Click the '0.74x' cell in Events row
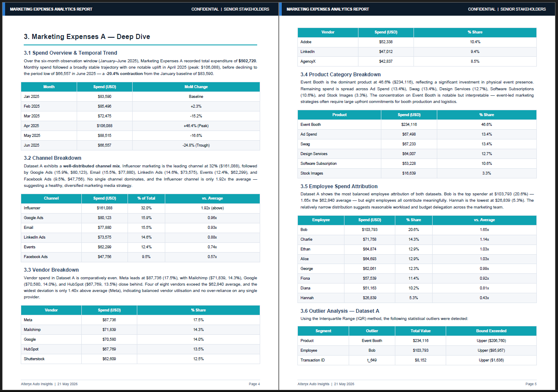Screen dimensions: 558x392 click(x=212, y=247)
